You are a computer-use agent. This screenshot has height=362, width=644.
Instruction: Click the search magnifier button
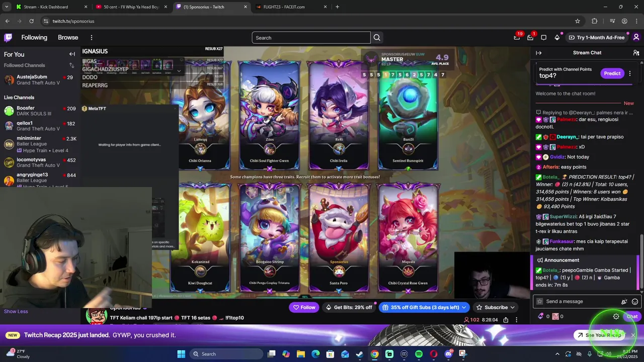(x=377, y=38)
